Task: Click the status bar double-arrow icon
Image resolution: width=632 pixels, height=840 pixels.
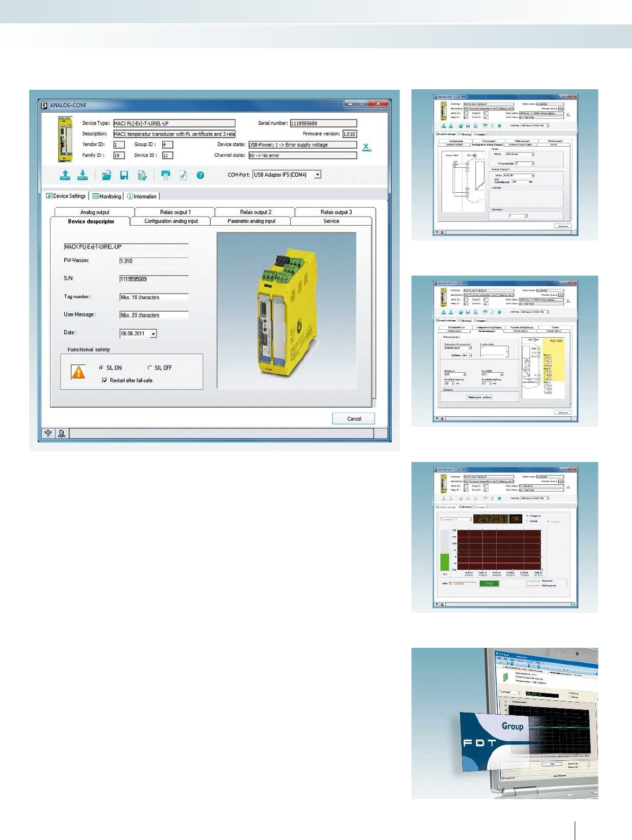Action: (48, 433)
